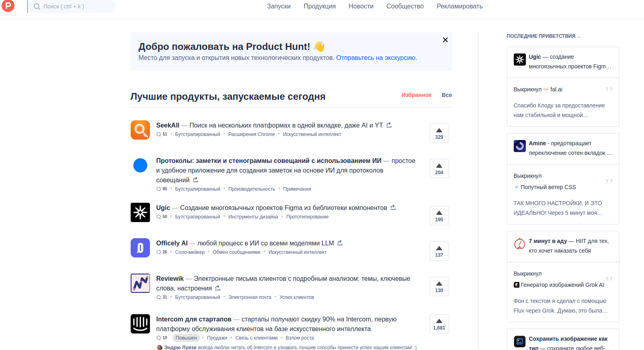Upvote Officely AI with 137 votes
This screenshot has height=350, width=644.
pyautogui.click(x=439, y=251)
